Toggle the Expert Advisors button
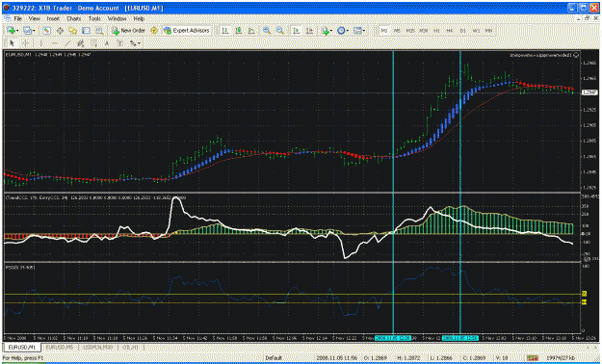The image size is (602, 364). click(187, 31)
